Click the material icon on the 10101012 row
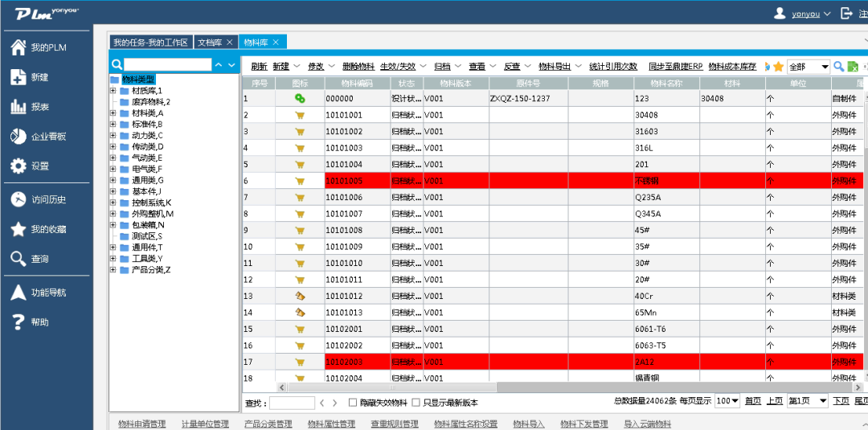This screenshot has width=868, height=430. 300,296
